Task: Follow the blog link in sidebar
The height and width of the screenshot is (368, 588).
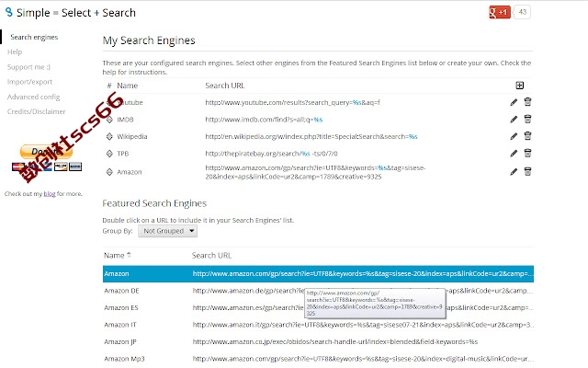Action: (50, 194)
